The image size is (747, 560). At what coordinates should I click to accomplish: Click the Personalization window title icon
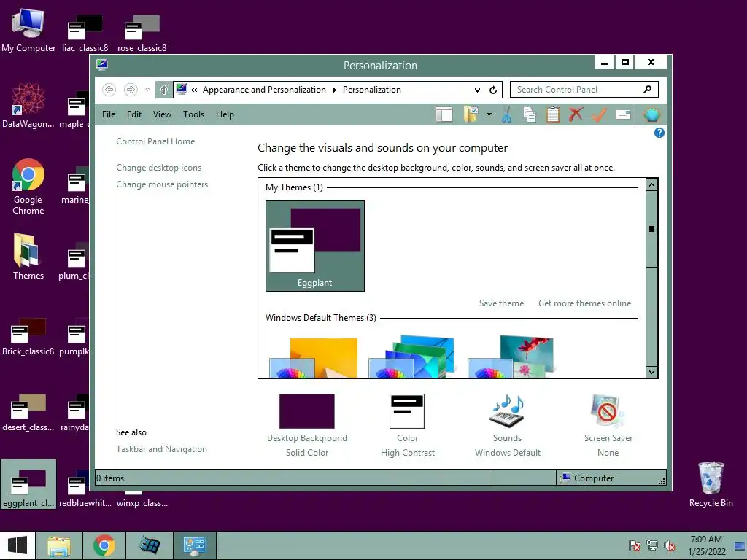(x=102, y=65)
